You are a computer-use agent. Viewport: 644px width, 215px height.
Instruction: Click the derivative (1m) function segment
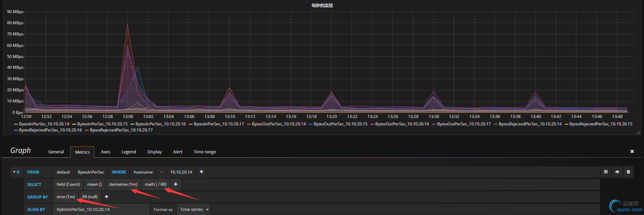coord(123,184)
